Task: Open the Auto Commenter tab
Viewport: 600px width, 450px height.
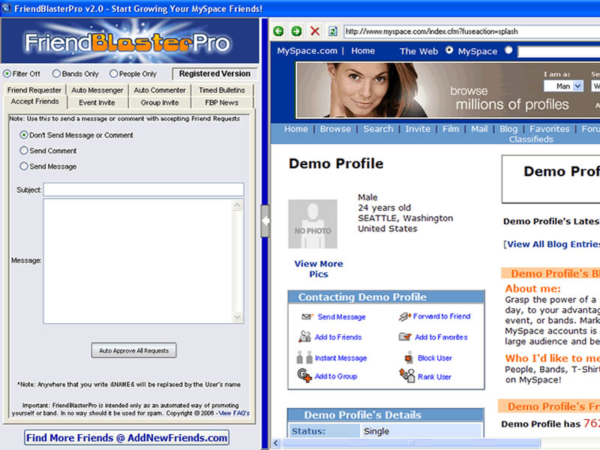Action: 160,90
